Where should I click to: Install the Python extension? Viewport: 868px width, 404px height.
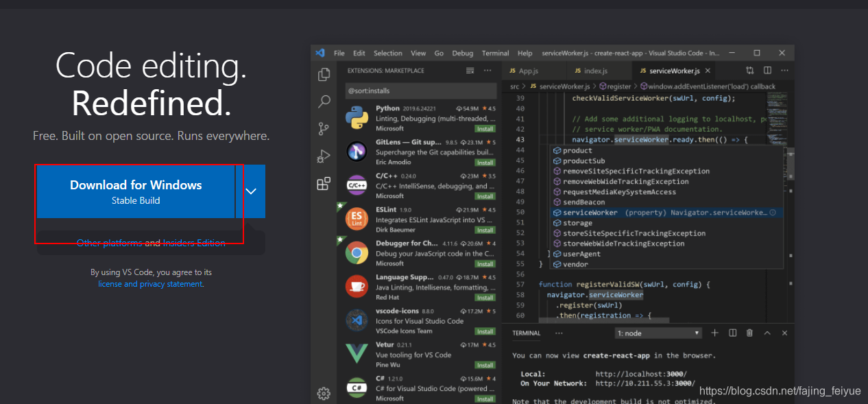pyautogui.click(x=485, y=129)
